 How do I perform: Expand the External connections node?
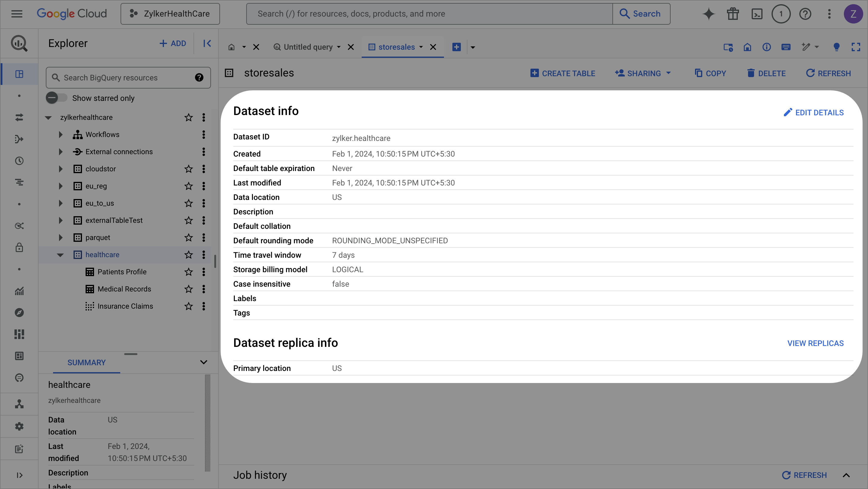[61, 152]
